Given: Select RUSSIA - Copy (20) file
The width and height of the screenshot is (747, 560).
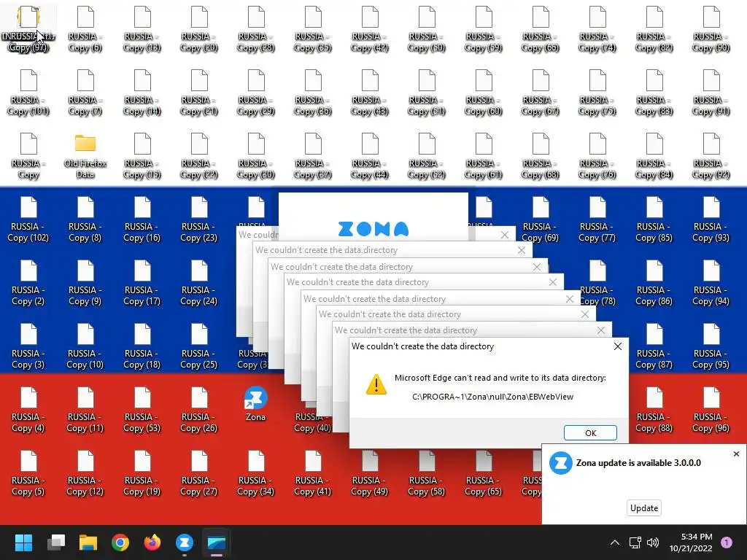Looking at the screenshot, I should 199,29.
